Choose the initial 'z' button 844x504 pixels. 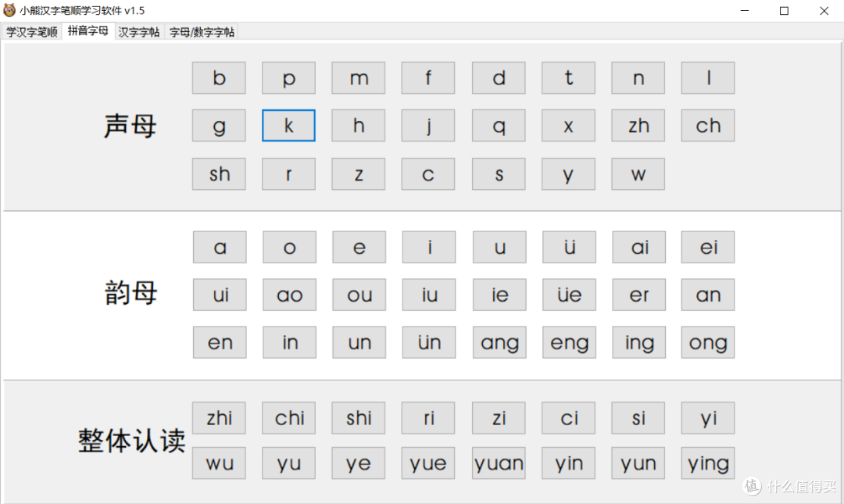(x=359, y=174)
